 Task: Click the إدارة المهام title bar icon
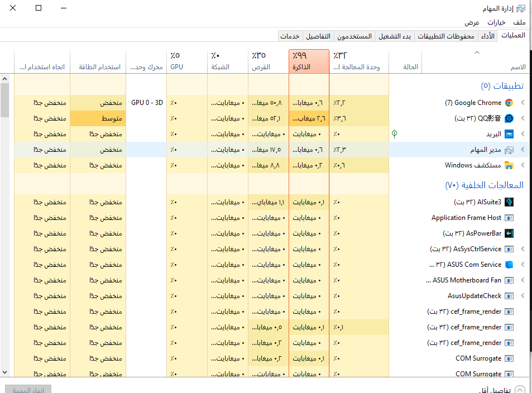point(520,8)
